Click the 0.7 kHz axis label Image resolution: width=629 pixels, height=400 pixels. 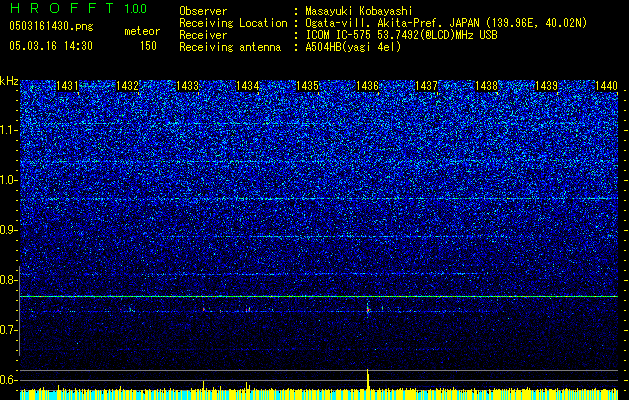pos(9,330)
